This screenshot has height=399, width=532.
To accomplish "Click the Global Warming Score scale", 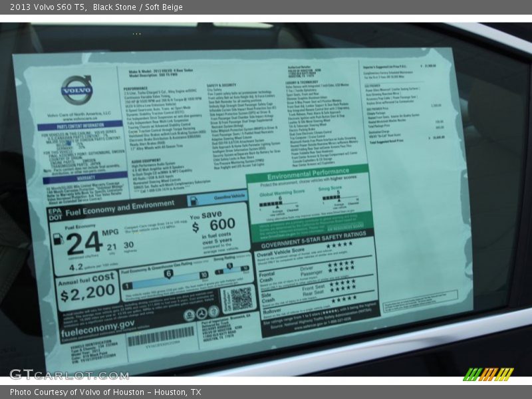I will click(279, 205).
